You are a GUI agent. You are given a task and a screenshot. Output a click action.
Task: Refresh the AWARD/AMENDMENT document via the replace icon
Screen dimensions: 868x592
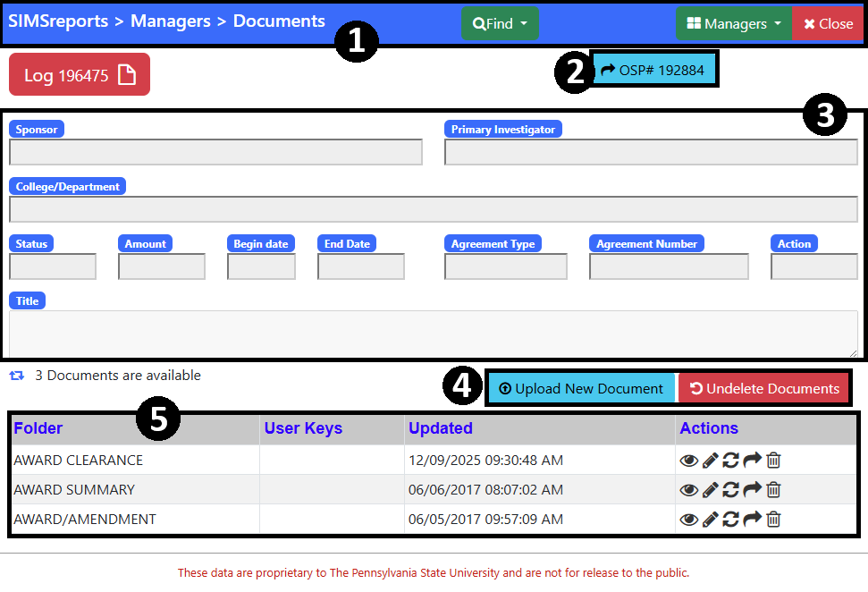(x=730, y=519)
